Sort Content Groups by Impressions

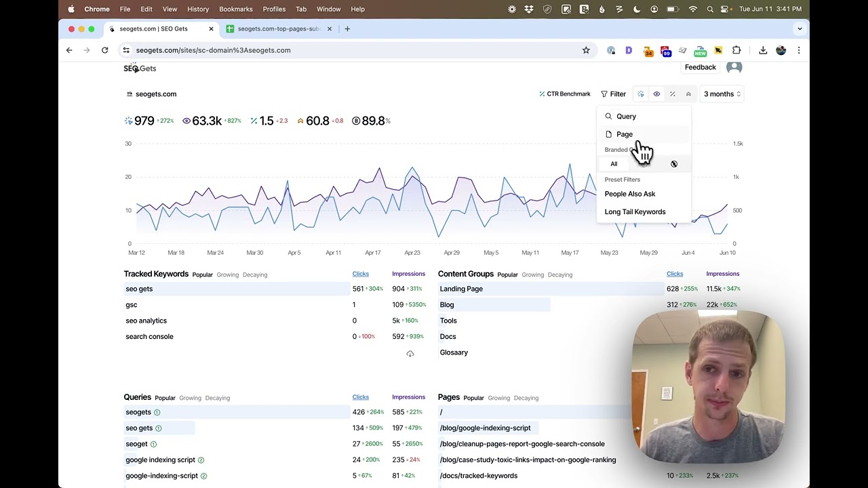(x=723, y=274)
